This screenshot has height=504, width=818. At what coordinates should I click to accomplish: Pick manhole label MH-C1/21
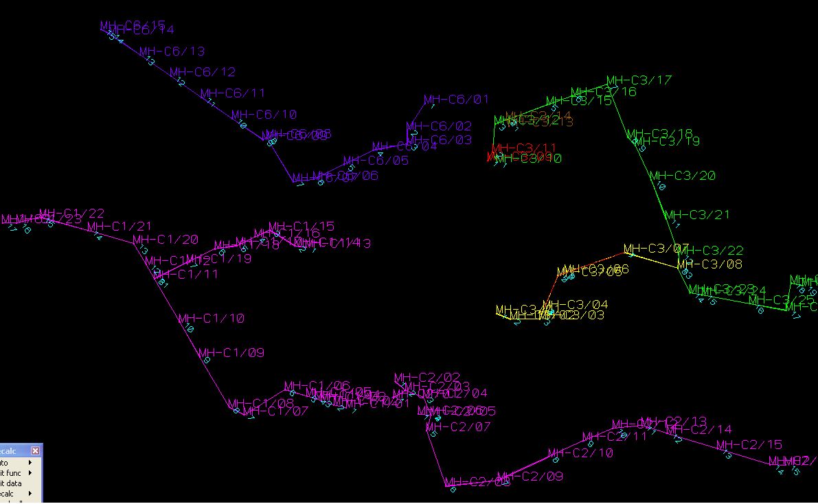[120, 227]
